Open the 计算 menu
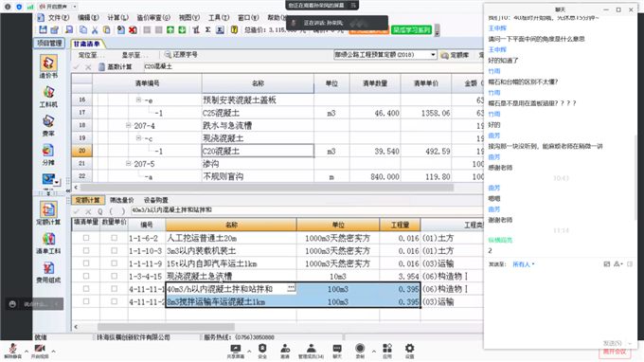Screen dimensions: 644x362 pyautogui.click(x=117, y=18)
